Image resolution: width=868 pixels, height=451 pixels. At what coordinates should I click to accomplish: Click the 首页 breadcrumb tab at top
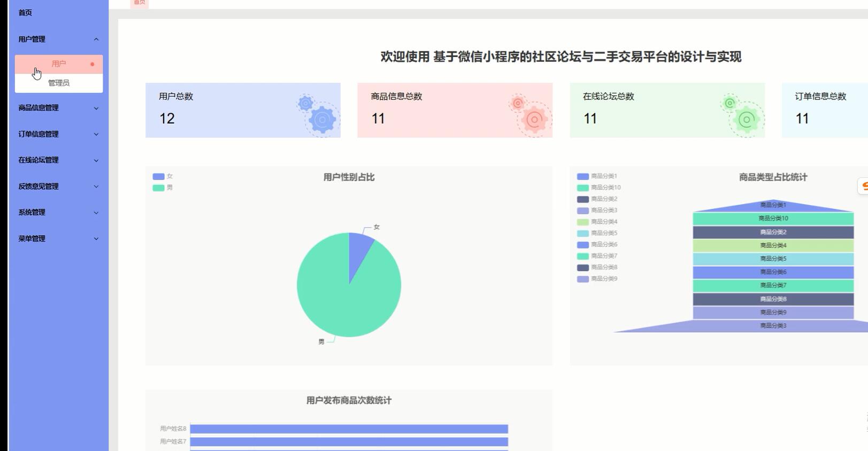(x=140, y=3)
